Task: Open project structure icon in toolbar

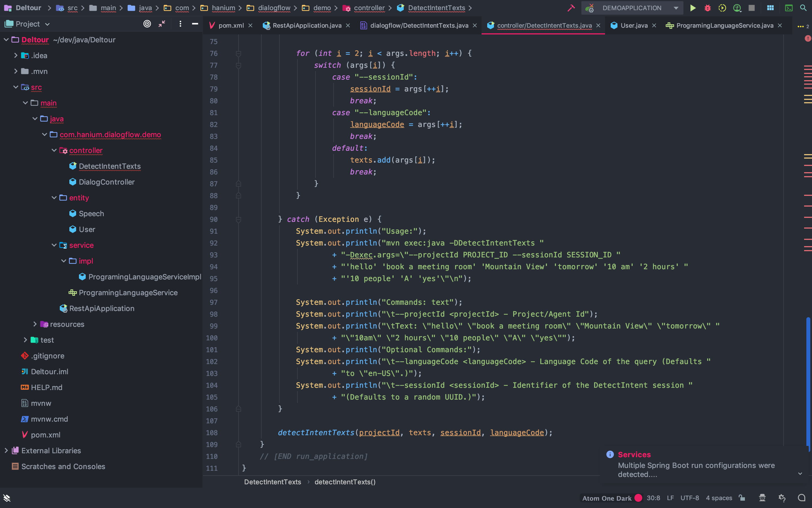Action: (x=770, y=8)
